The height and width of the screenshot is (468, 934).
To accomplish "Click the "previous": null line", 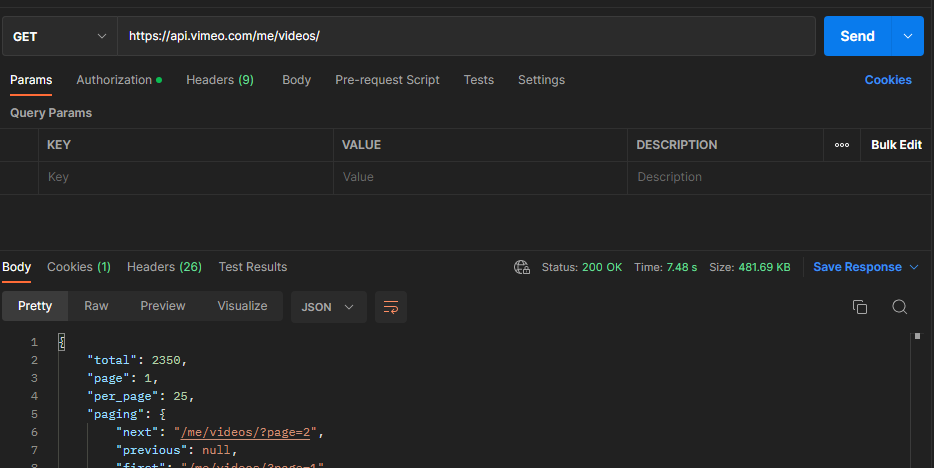I will pyautogui.click(x=176, y=450).
